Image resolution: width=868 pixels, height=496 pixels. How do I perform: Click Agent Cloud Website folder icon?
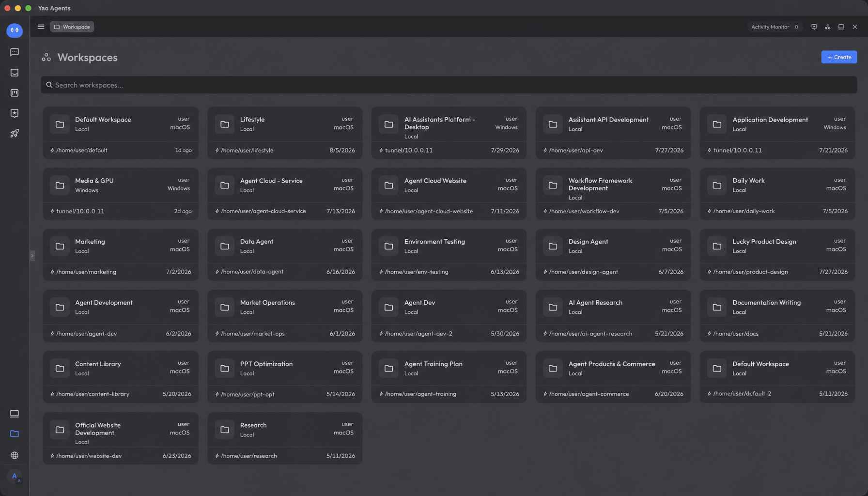pos(388,186)
